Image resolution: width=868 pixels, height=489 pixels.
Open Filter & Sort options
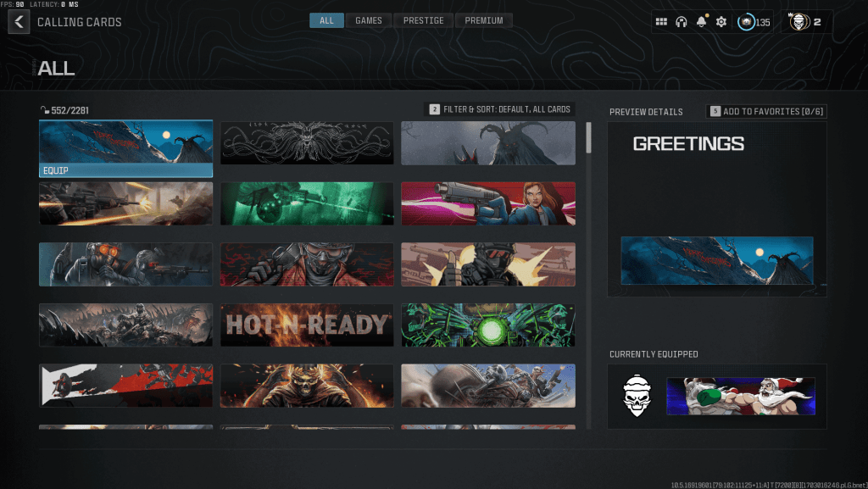[500, 109]
